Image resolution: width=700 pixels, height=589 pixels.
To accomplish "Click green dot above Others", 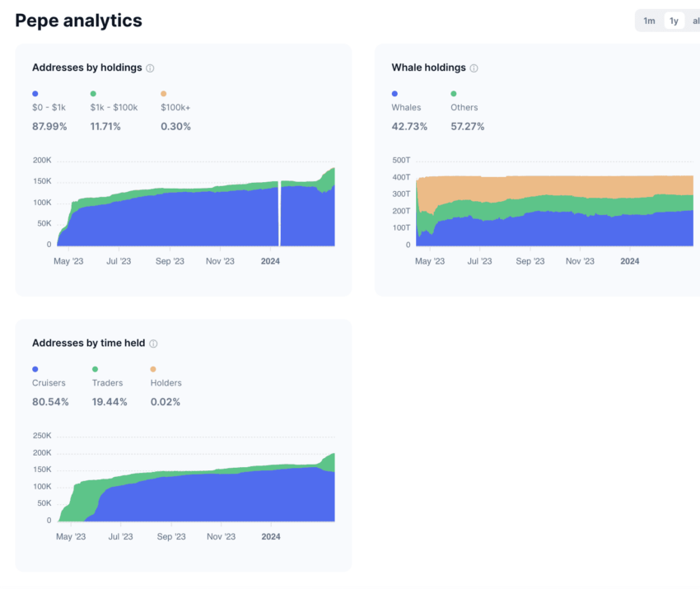I will 454,94.
